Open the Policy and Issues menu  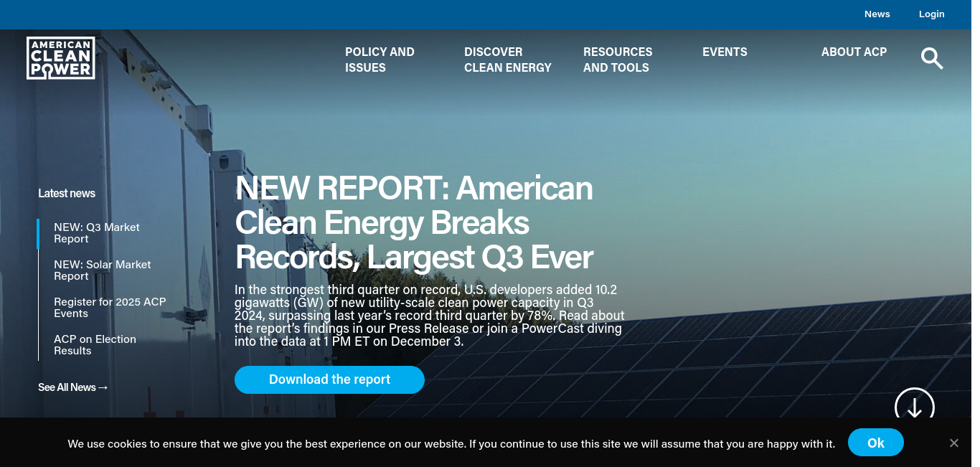[x=380, y=60]
